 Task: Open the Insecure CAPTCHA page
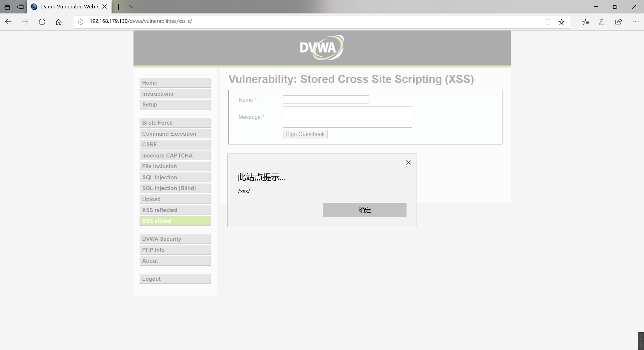coord(175,156)
